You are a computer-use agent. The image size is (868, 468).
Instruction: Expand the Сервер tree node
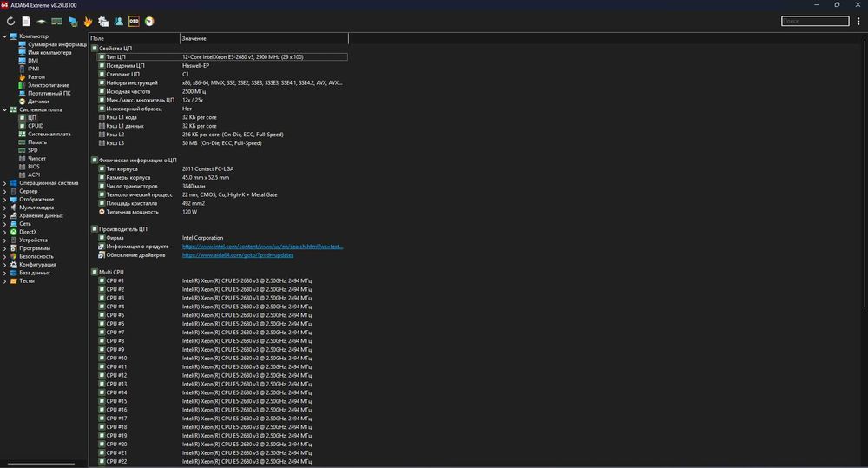5,191
